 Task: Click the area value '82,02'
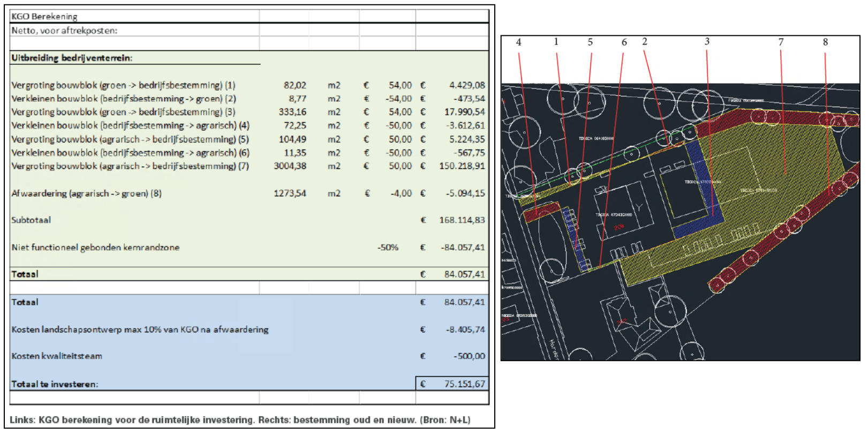(295, 85)
